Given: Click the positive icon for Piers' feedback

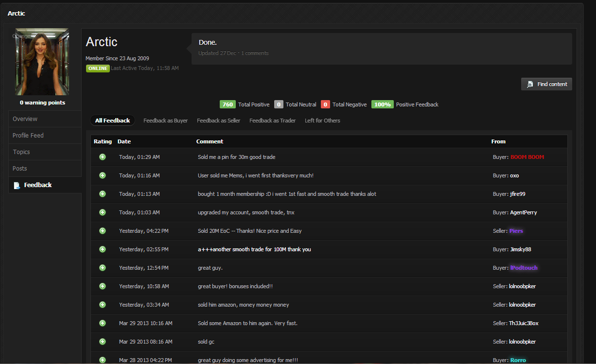Looking at the screenshot, I should [103, 231].
